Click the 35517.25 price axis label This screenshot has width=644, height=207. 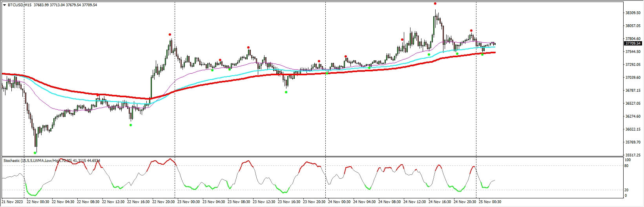click(x=633, y=155)
